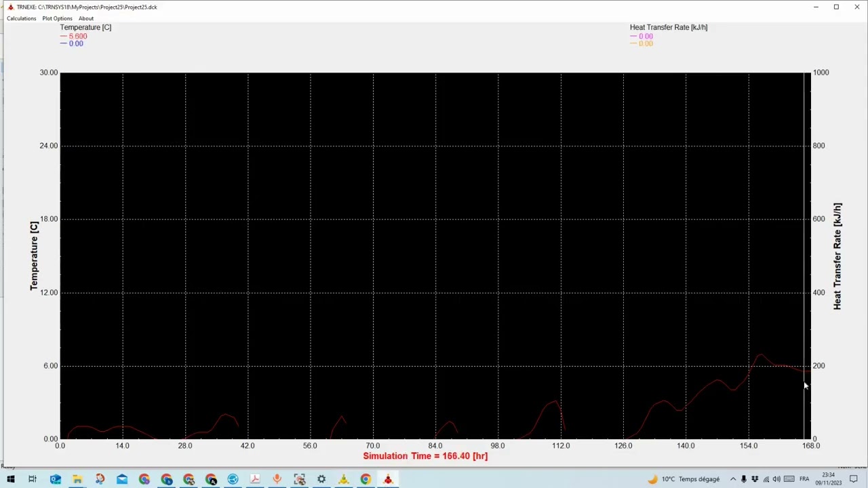Open Task View from the taskbar

point(33,479)
